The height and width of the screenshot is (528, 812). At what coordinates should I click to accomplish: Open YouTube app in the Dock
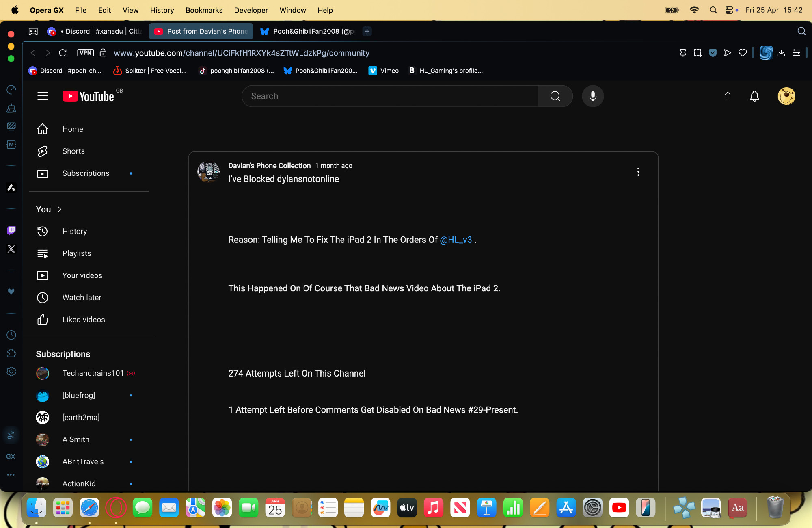(x=619, y=508)
